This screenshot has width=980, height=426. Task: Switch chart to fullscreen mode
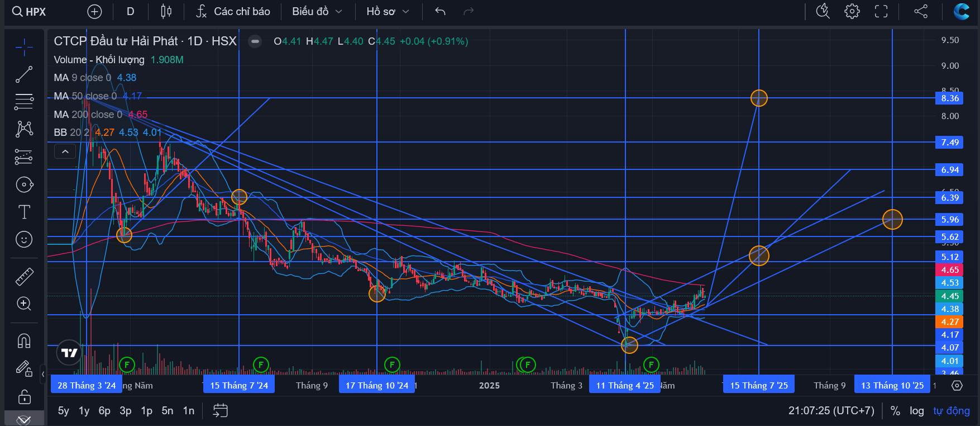click(881, 12)
